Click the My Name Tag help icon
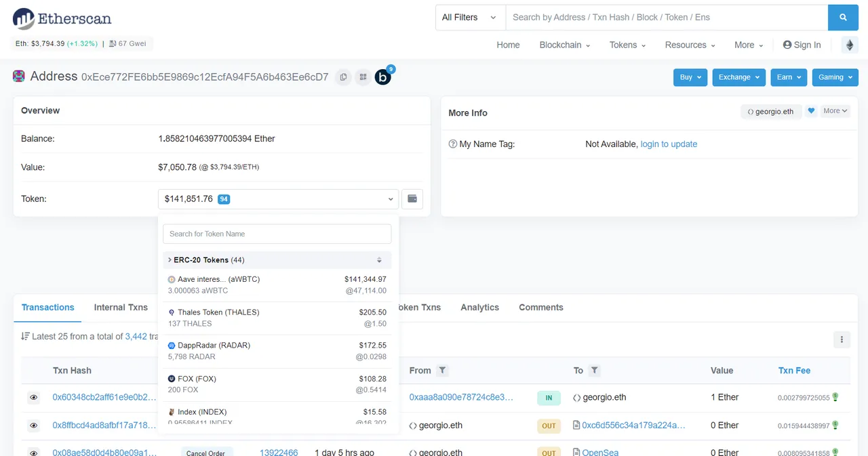 pos(453,144)
